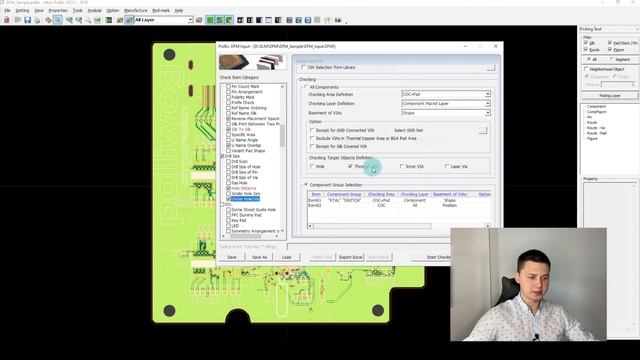Open the Manufacture menu

(x=136, y=11)
